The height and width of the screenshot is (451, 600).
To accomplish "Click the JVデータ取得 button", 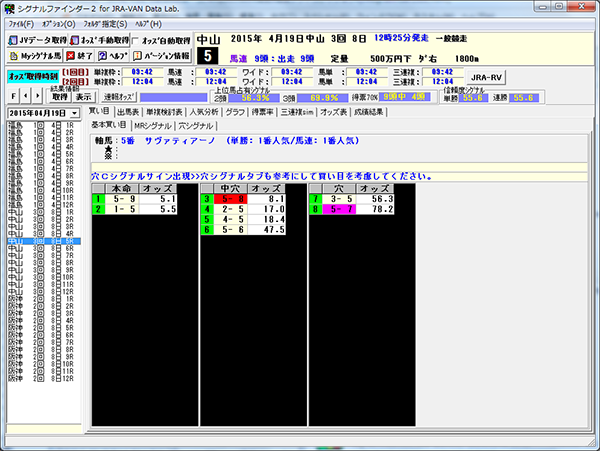I will (x=37, y=41).
